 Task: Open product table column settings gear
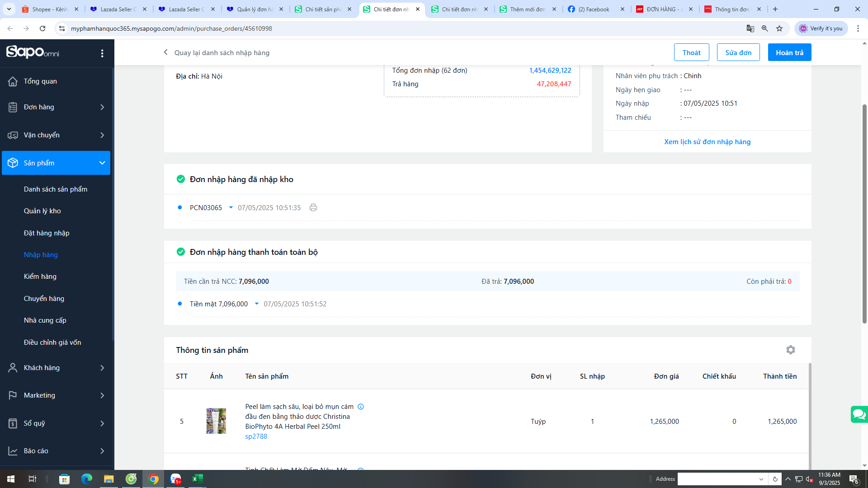(790, 350)
